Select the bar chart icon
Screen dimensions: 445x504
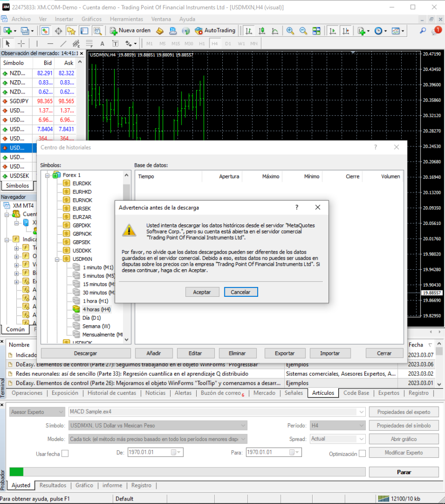(249, 31)
